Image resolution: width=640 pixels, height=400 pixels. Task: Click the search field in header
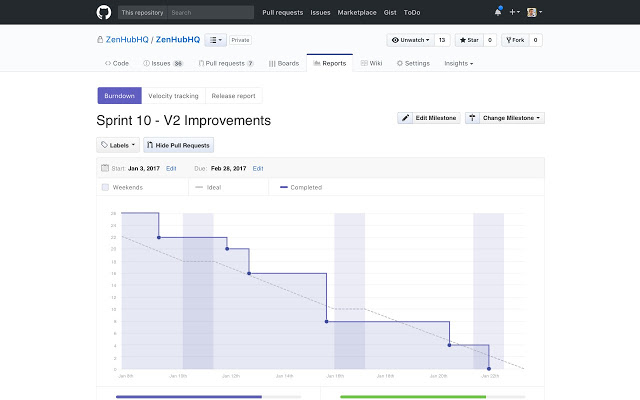point(211,13)
